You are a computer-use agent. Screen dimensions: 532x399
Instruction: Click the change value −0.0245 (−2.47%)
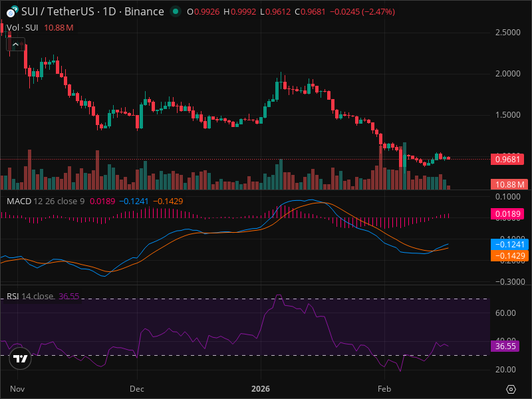(x=362, y=12)
